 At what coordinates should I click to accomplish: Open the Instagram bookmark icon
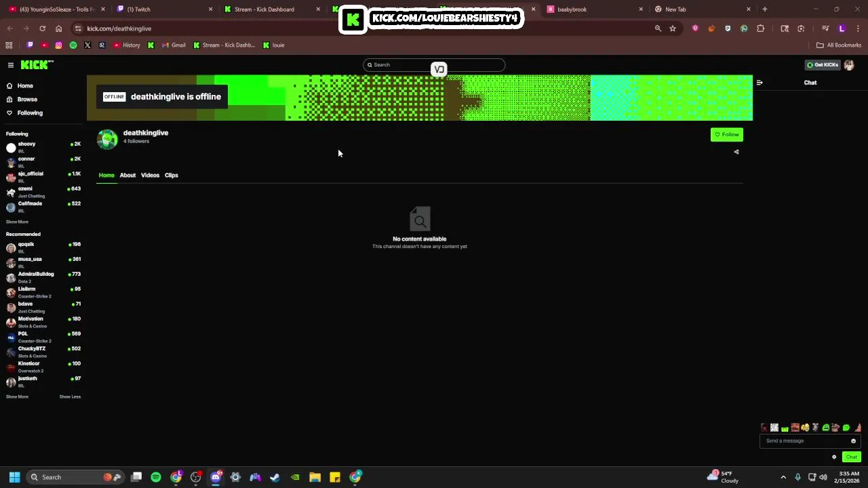coord(58,45)
